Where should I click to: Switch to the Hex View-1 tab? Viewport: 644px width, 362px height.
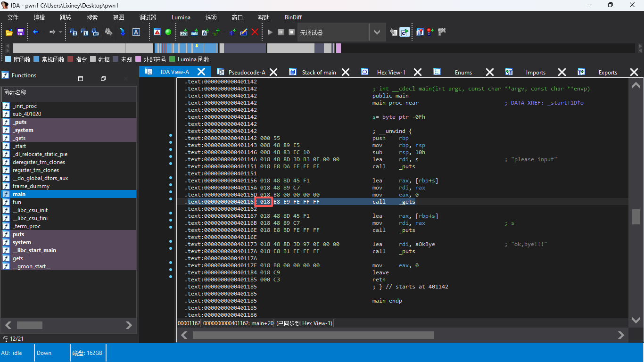point(391,72)
